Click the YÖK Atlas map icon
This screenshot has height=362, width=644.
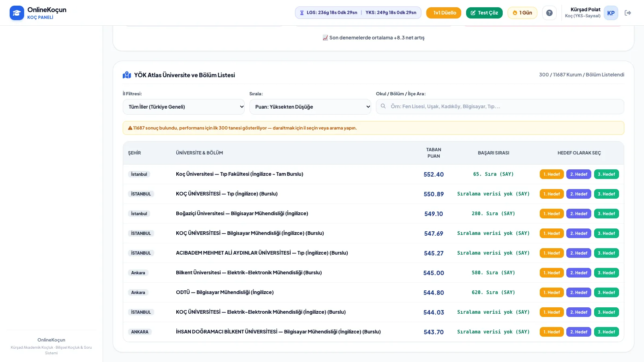tap(127, 75)
